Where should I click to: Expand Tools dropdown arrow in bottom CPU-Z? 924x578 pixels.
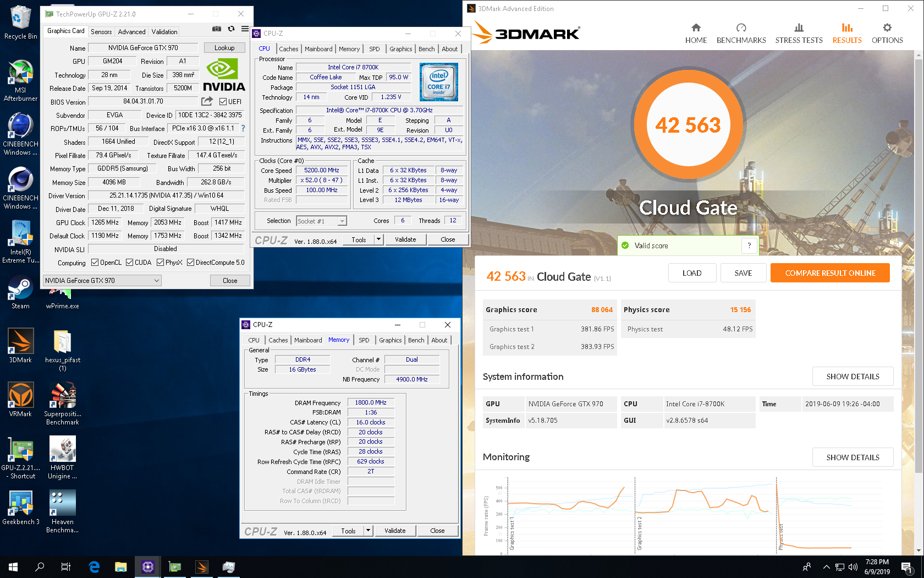[368, 531]
